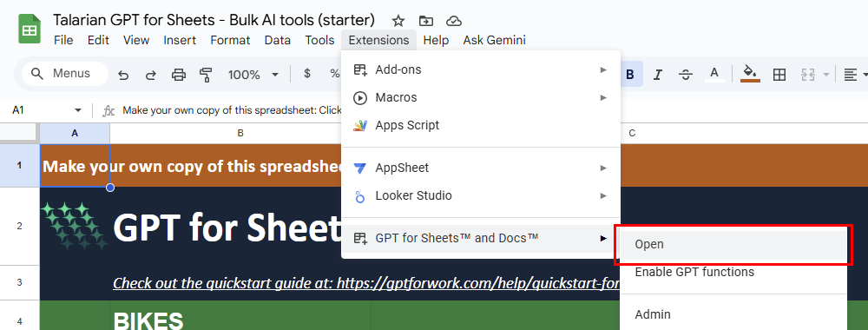Viewport: 868px width, 330px height.
Task: Open the File menu
Action: (63, 40)
